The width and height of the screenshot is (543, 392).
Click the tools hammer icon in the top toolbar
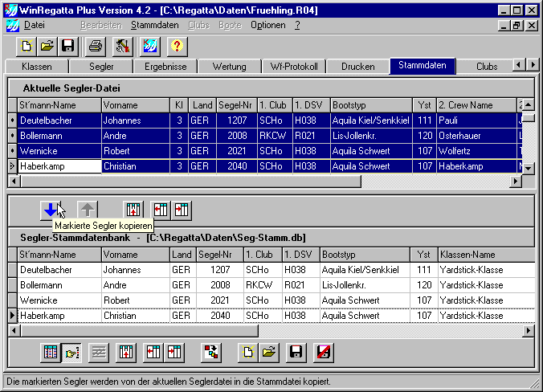point(122,46)
